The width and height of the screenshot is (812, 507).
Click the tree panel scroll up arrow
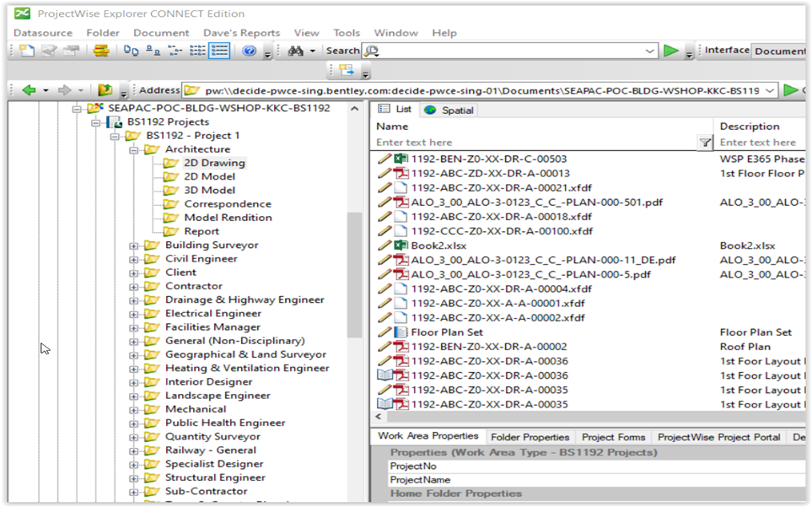tap(355, 109)
